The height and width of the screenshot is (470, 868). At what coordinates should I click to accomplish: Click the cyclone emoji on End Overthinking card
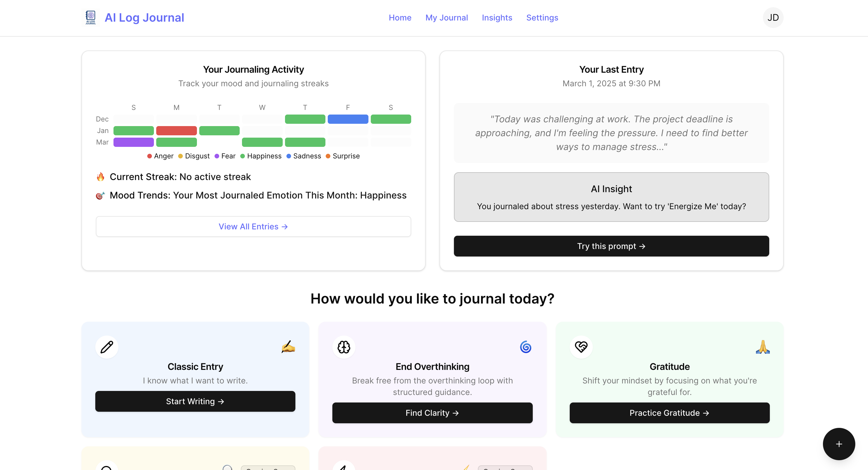point(526,347)
